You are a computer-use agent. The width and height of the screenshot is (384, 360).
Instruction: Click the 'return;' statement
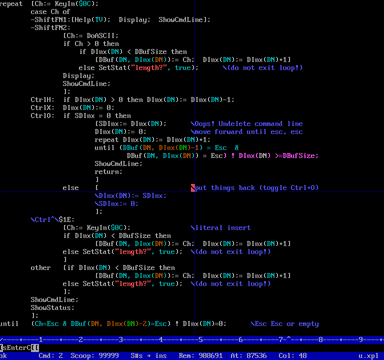pos(108,172)
